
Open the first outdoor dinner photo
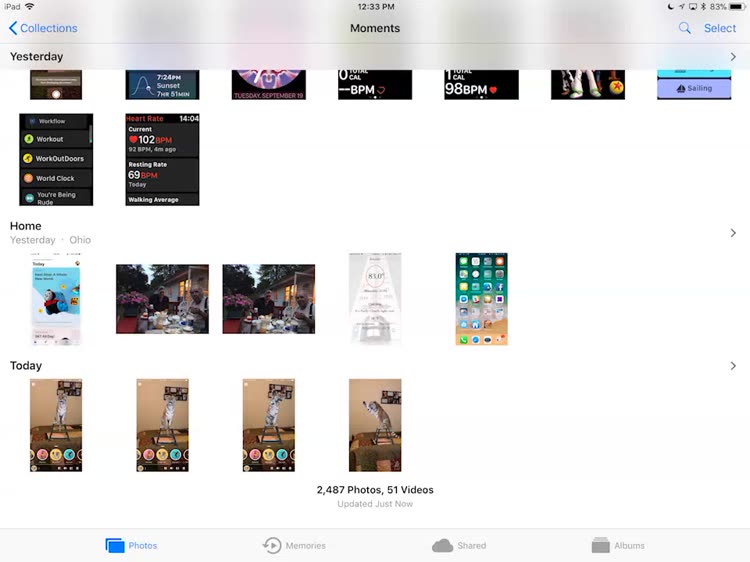(162, 299)
